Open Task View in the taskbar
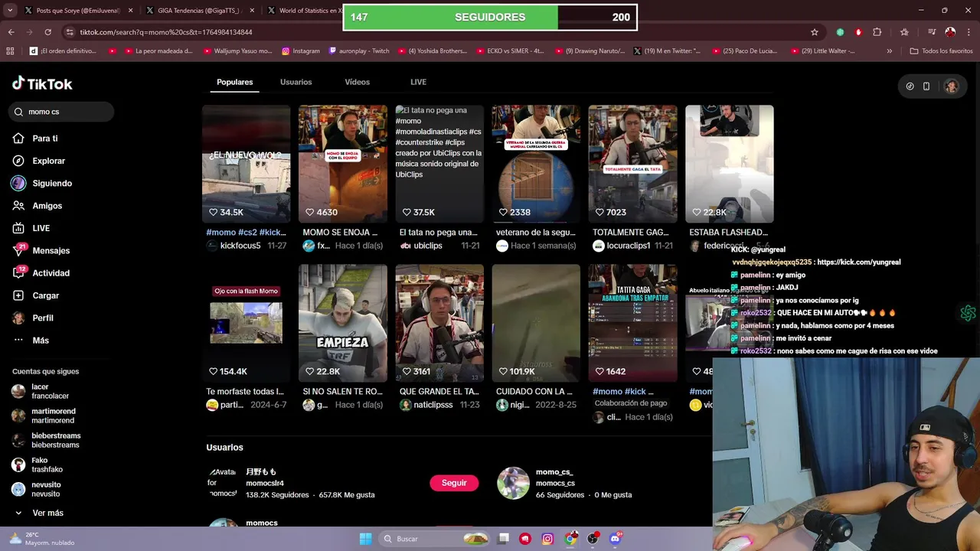Image resolution: width=980 pixels, height=551 pixels. point(503,539)
